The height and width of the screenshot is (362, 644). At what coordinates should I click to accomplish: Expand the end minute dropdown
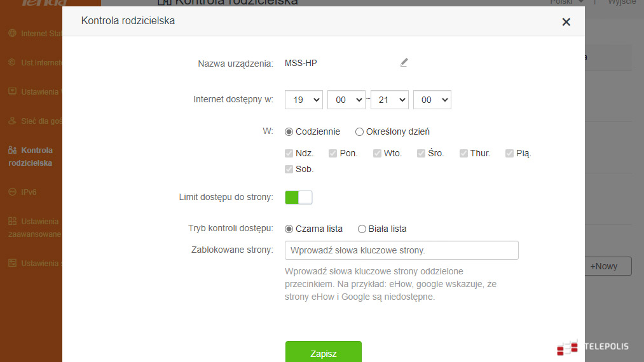pos(432,100)
